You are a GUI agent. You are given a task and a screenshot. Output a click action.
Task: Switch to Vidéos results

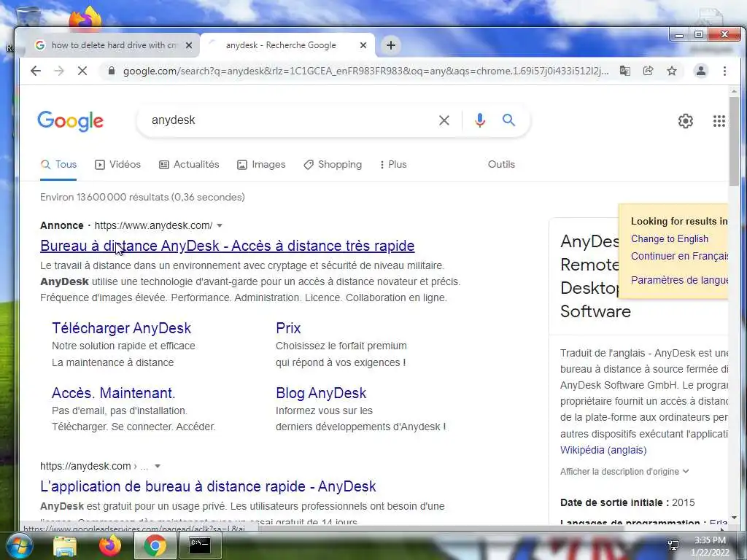coord(118,165)
